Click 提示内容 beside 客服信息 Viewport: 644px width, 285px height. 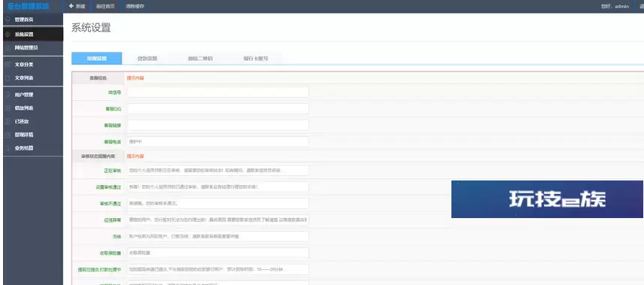point(135,78)
